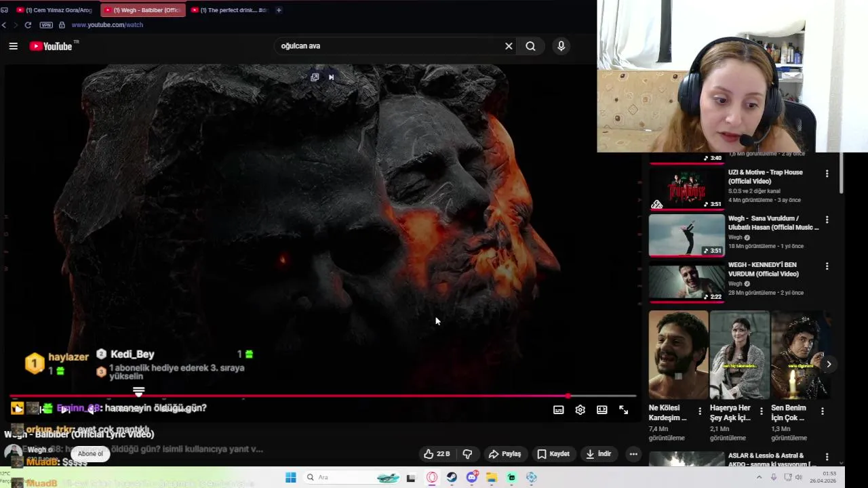Screen dimensions: 868x488
Task: Open Task View on taskbar
Action: coord(410,477)
